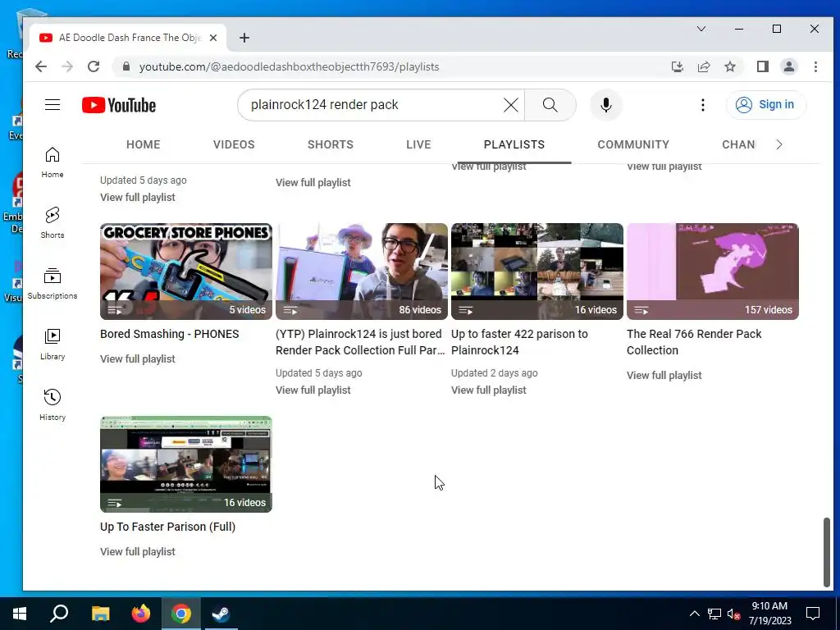840x630 pixels.
Task: Open thumbnail of Up to faster 422 parison
Action: point(536,272)
